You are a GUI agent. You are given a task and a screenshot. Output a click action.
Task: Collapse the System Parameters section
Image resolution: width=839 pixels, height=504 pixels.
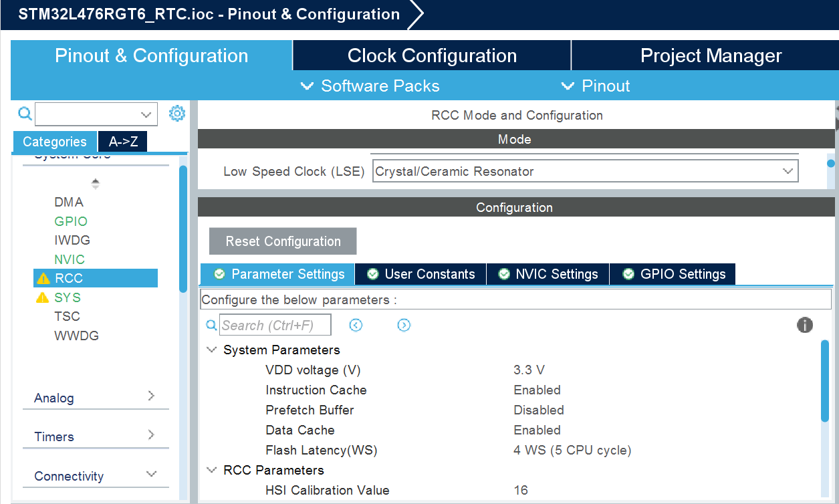coord(212,350)
